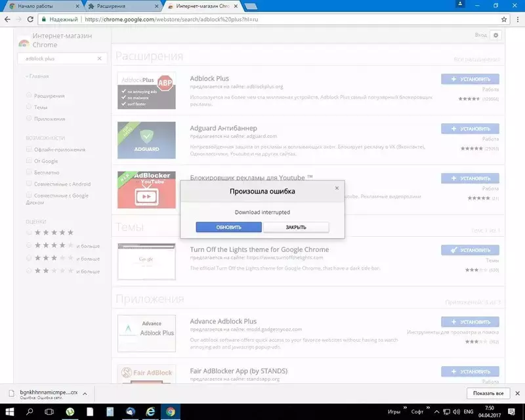Screen dimensions: 525x420
Task: Expand the 'Софт' toolbar chevron
Action: click(428, 408)
